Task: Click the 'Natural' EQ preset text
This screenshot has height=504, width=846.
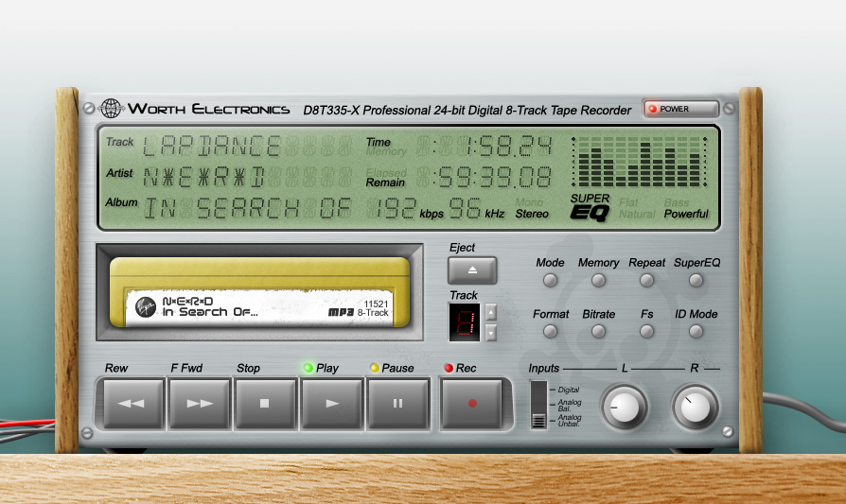Action: click(637, 214)
